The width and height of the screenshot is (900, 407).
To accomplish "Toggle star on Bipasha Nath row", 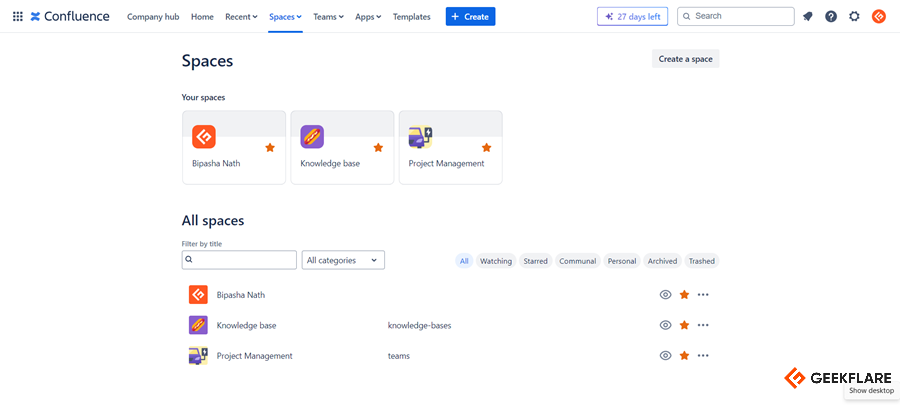I will 684,294.
